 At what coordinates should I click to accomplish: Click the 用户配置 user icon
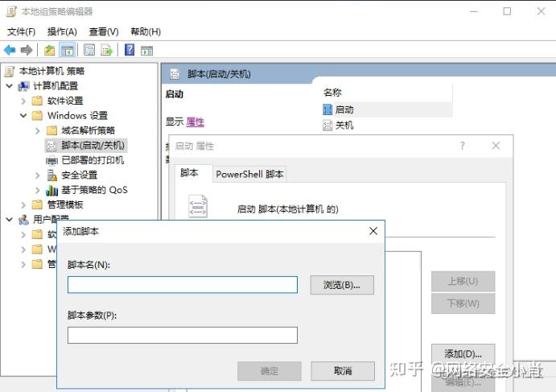24,220
